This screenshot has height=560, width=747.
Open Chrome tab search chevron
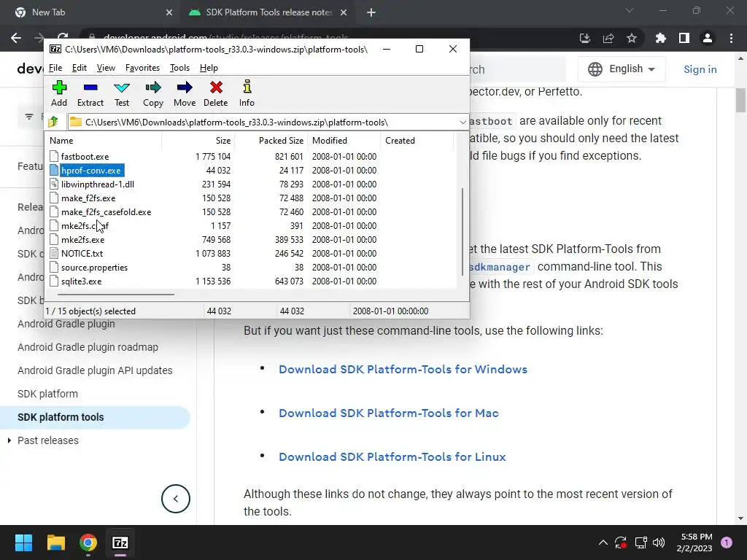(630, 10)
